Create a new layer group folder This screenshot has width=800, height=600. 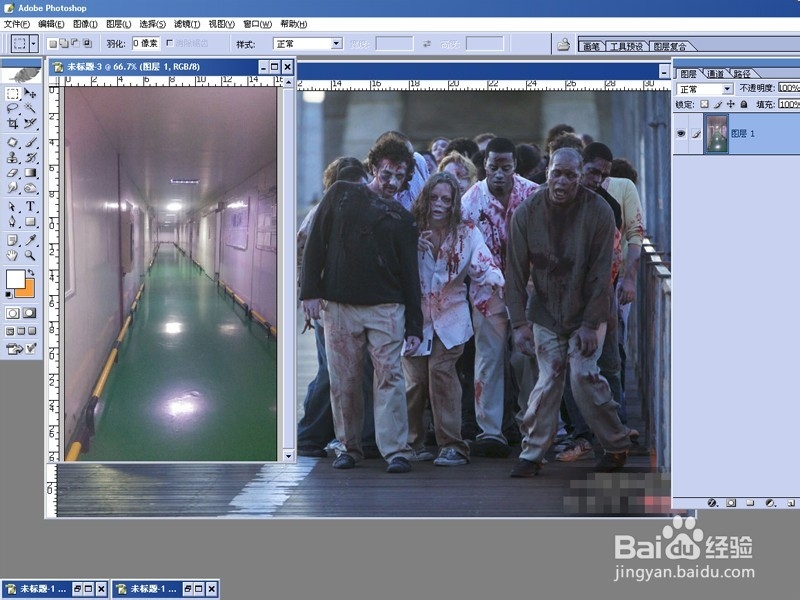tap(750, 503)
